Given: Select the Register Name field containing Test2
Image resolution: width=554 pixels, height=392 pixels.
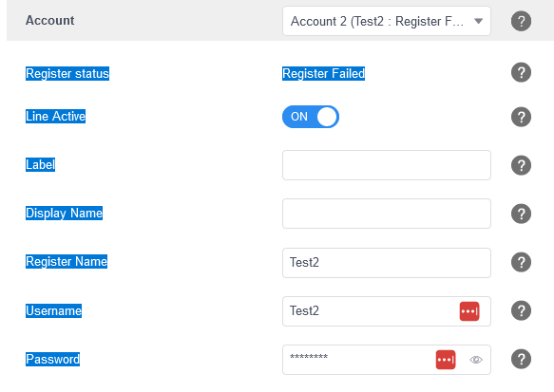Looking at the screenshot, I should 387,263.
